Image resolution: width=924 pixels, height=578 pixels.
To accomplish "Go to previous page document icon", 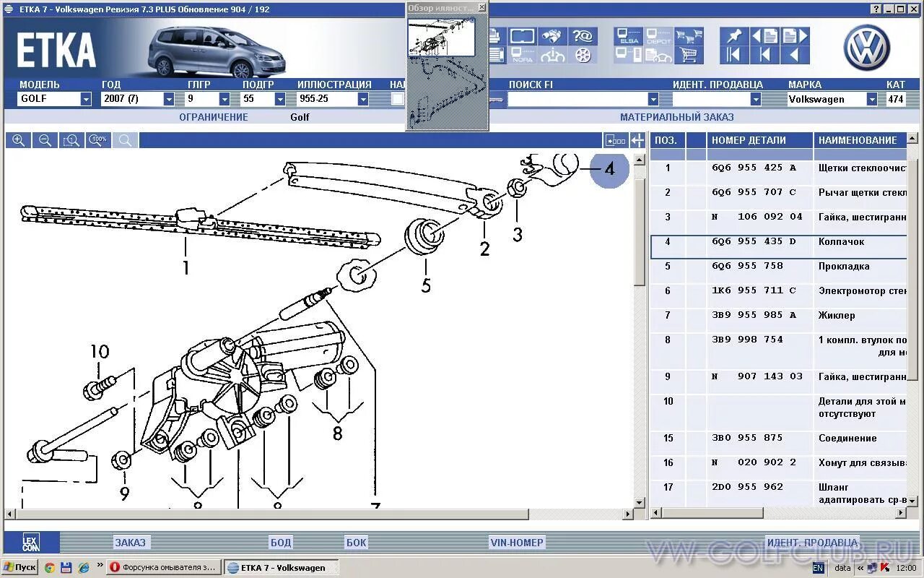I will (764, 36).
